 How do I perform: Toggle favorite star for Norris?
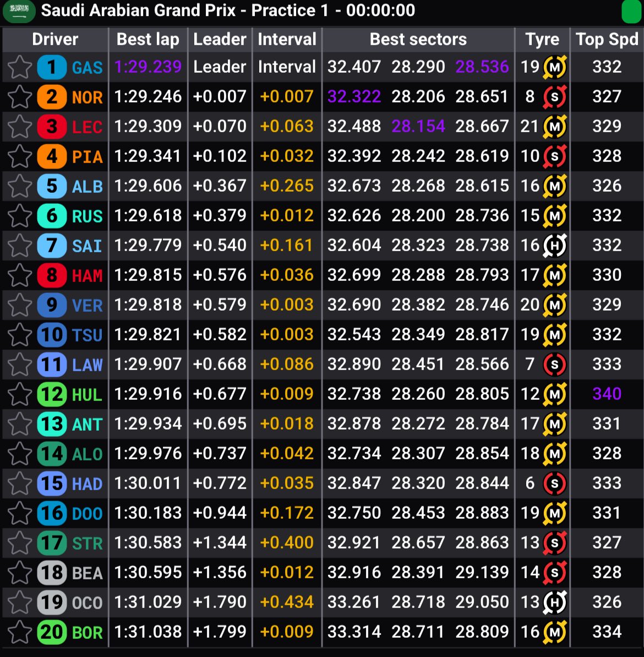[20, 97]
